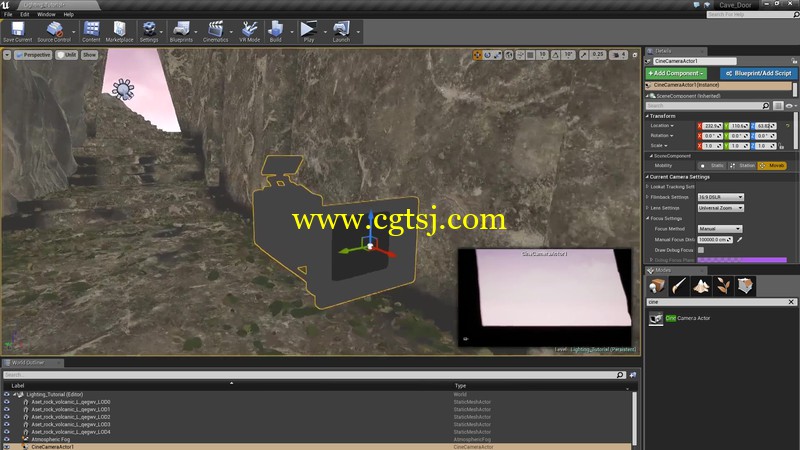Toggle the scale lock icon

pos(781,146)
